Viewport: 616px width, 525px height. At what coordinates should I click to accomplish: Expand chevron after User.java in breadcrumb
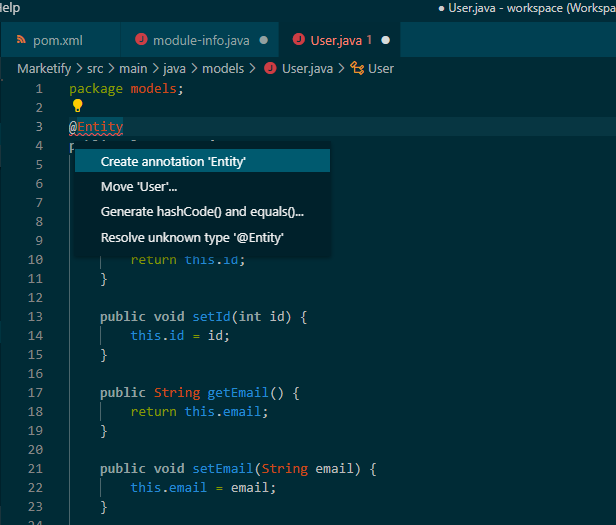pos(341,69)
